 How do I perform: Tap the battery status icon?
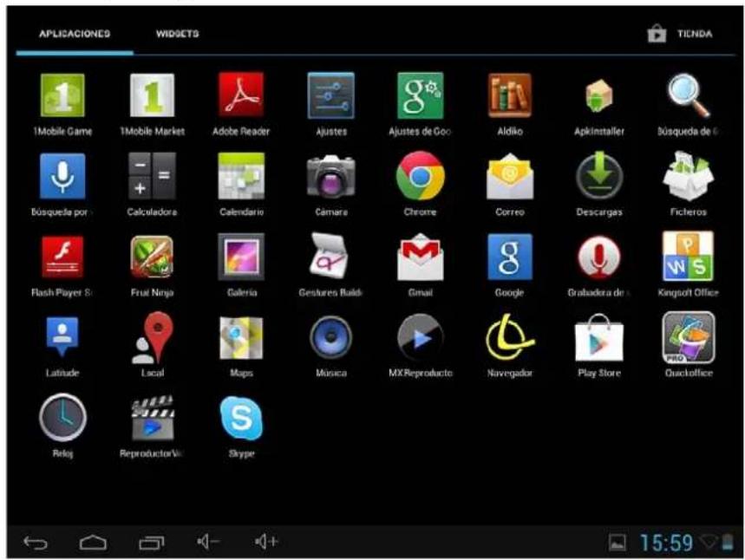click(x=728, y=542)
